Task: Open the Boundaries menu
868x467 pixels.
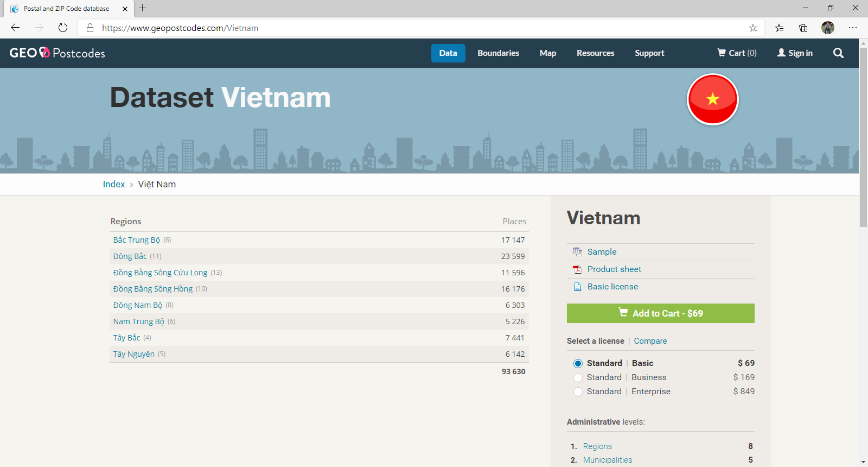Action: point(498,53)
